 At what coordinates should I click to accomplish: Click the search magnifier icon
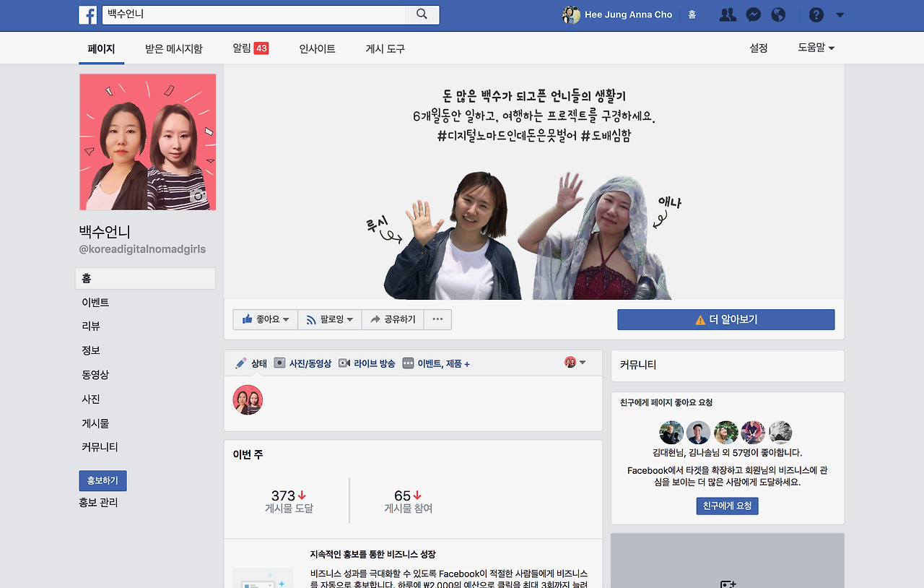(x=422, y=14)
